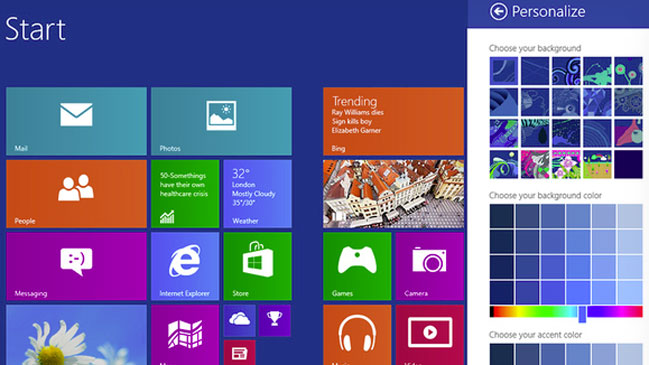649x365 pixels.
Task: Select background with pink circles on stems
Action: pos(628,71)
